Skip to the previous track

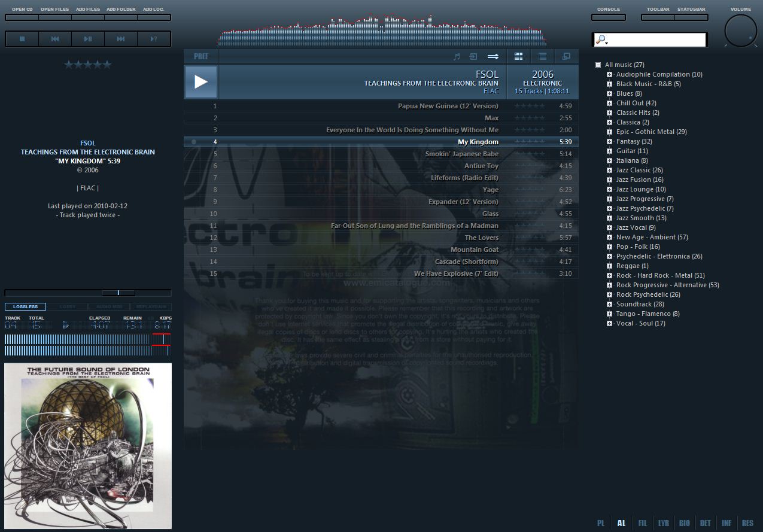coord(55,39)
